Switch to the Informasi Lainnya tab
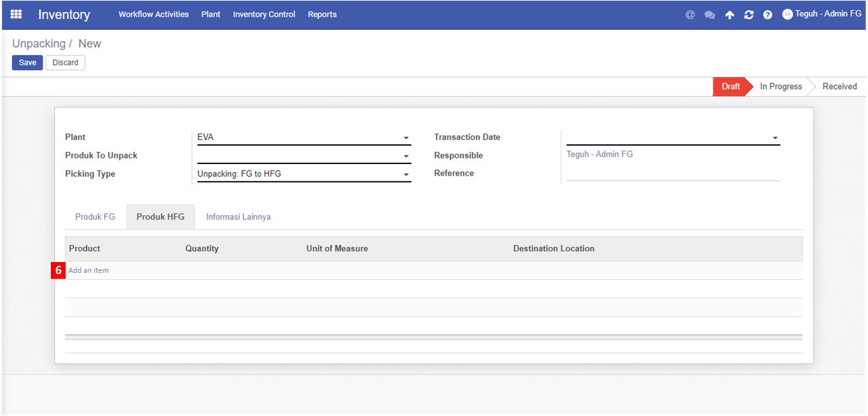 tap(238, 217)
